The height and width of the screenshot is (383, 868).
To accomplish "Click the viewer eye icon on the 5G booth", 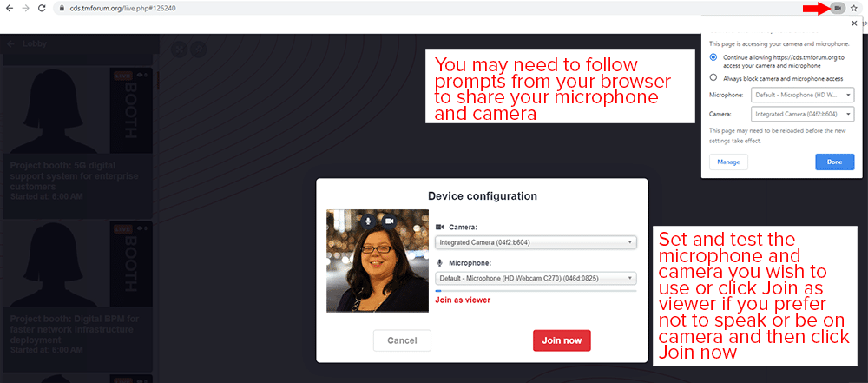I will tap(141, 75).
